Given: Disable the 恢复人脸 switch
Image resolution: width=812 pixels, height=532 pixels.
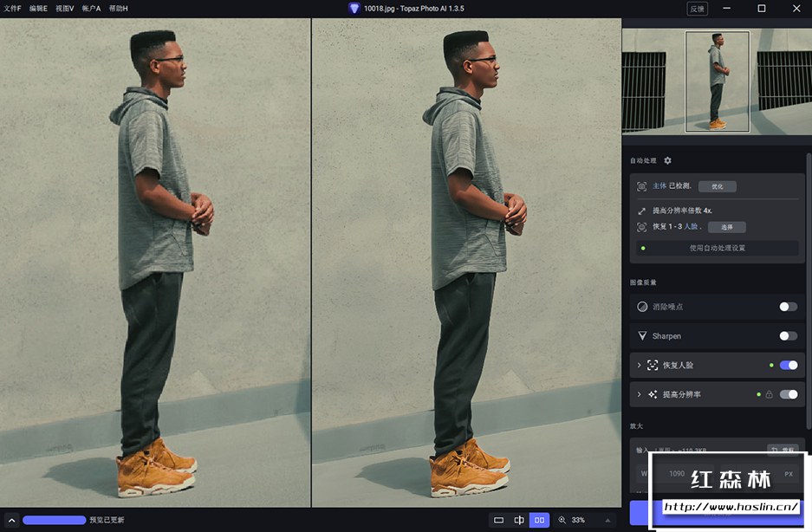Looking at the screenshot, I should pyautogui.click(x=789, y=365).
